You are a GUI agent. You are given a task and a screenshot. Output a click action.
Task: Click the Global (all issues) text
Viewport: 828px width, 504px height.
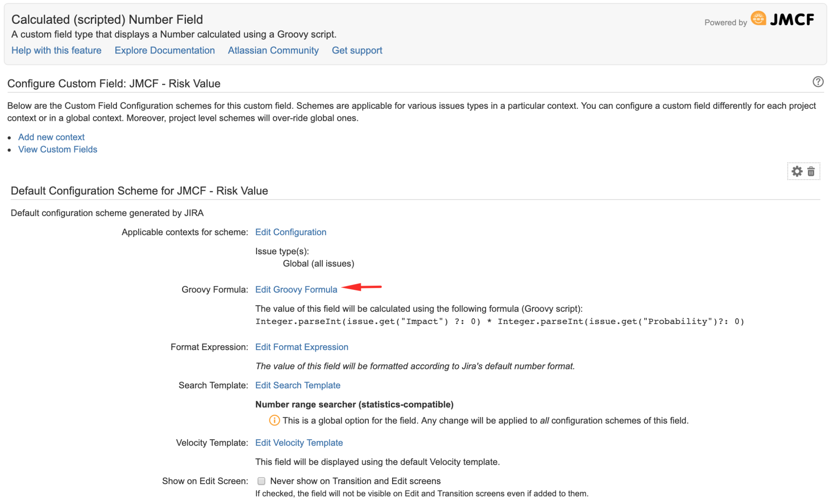point(318,264)
